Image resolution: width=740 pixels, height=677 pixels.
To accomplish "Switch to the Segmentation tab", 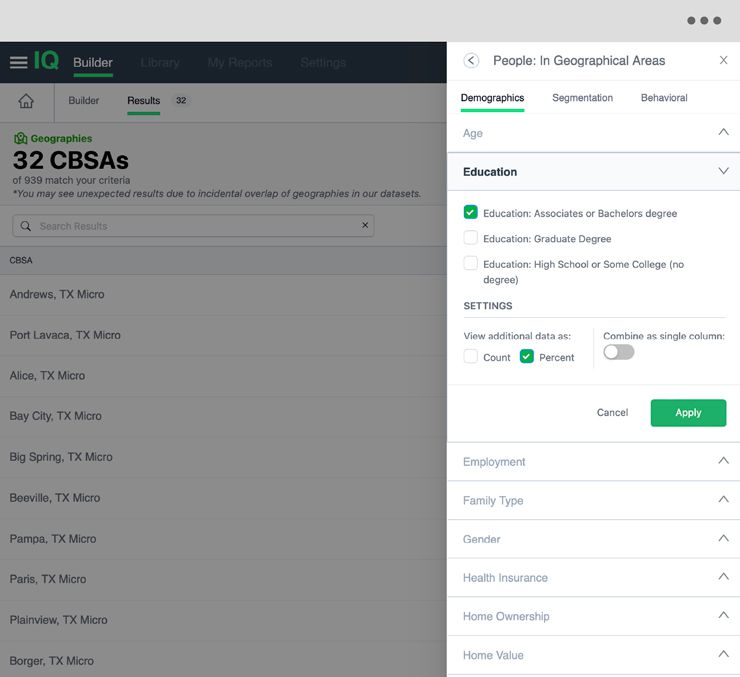I will (x=582, y=98).
